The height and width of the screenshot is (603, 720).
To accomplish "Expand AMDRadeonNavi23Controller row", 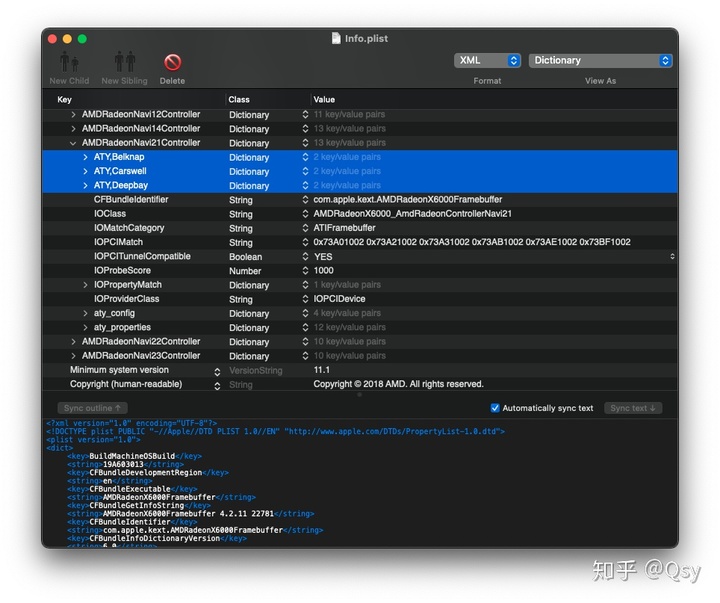I will (73, 356).
